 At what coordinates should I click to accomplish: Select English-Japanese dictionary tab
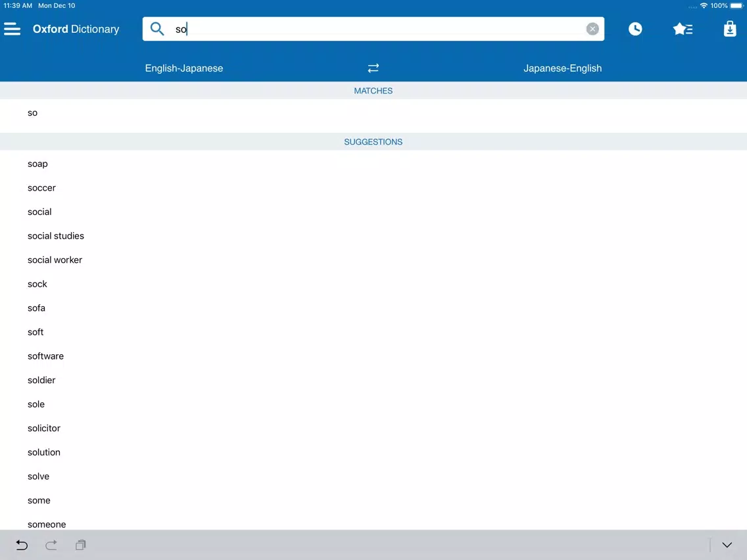point(184,68)
